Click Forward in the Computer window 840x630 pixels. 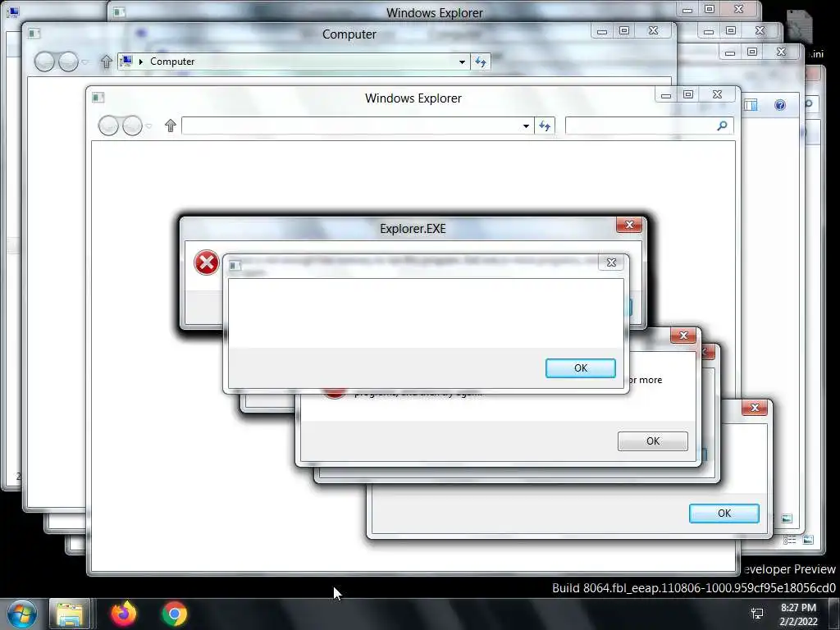pyautogui.click(x=68, y=62)
